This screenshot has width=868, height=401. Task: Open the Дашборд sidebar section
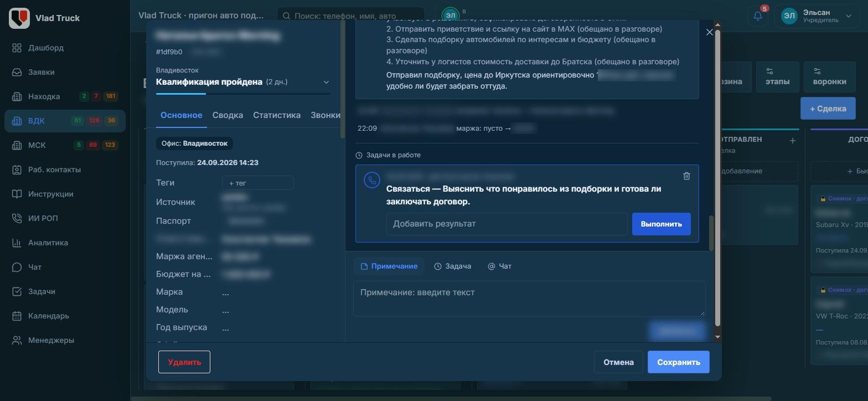[46, 48]
